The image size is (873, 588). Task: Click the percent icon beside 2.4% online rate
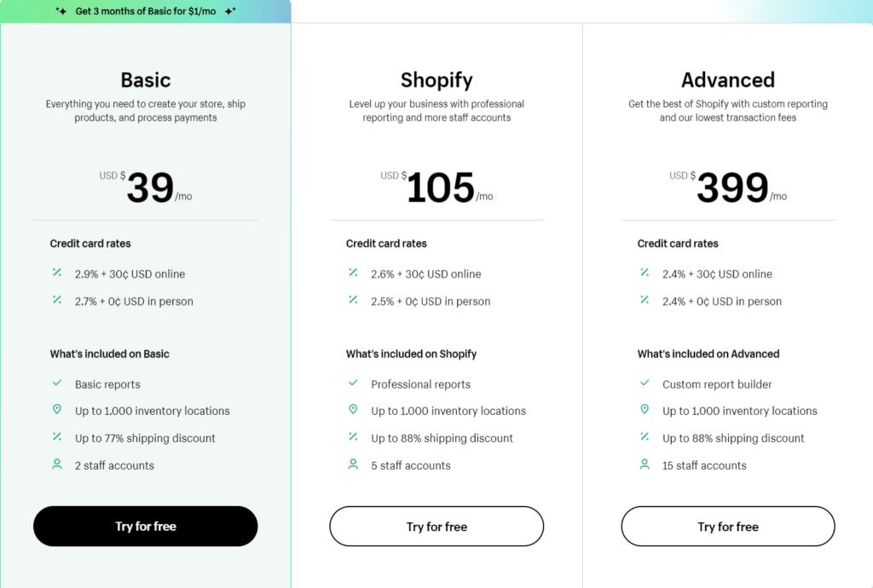point(645,273)
